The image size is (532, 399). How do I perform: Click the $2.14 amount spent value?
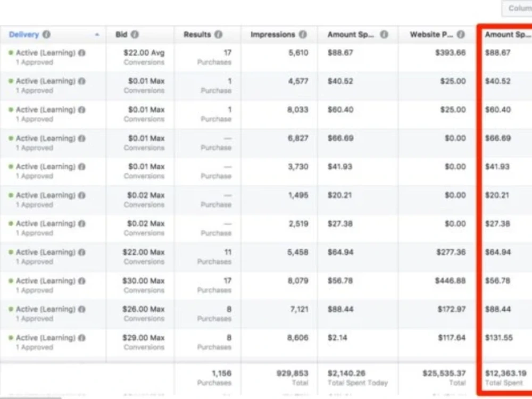[x=337, y=338]
